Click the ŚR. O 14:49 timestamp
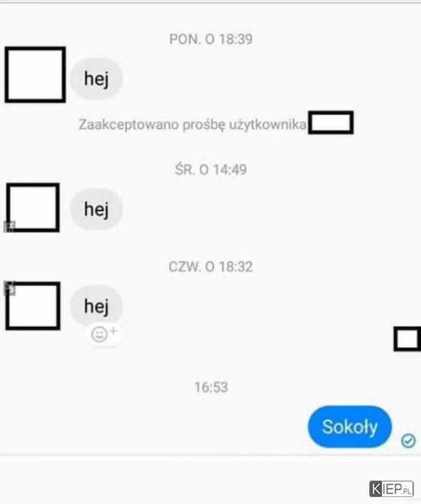 pyautogui.click(x=210, y=170)
